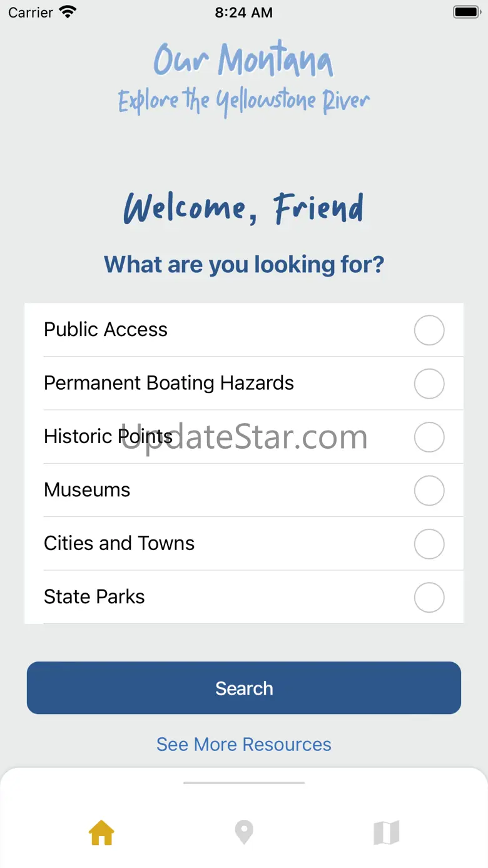Tap the Our Montana logo title

coord(243,61)
